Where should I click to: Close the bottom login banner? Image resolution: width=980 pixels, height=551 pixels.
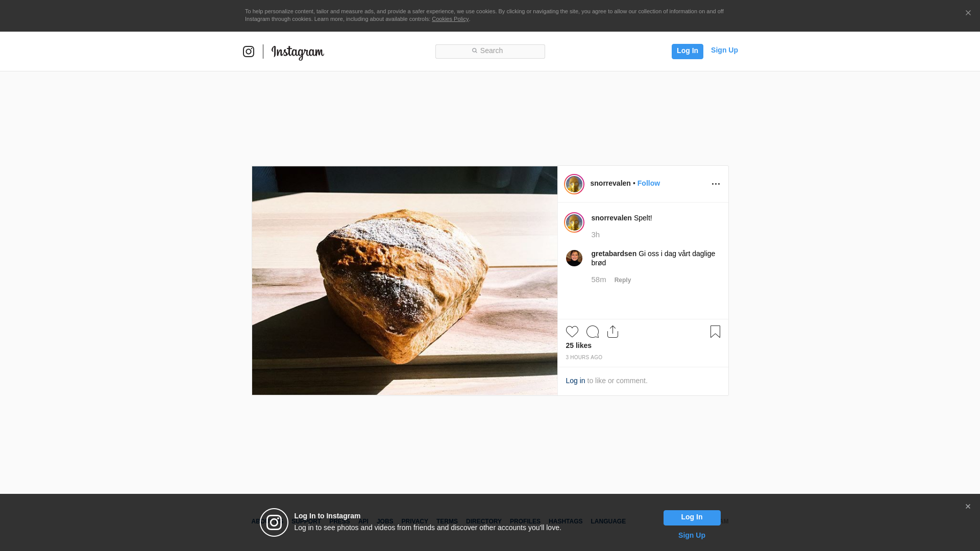click(968, 507)
